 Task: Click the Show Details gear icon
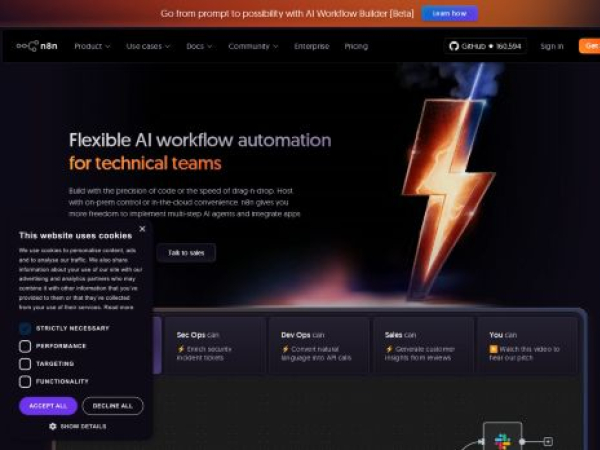click(53, 426)
